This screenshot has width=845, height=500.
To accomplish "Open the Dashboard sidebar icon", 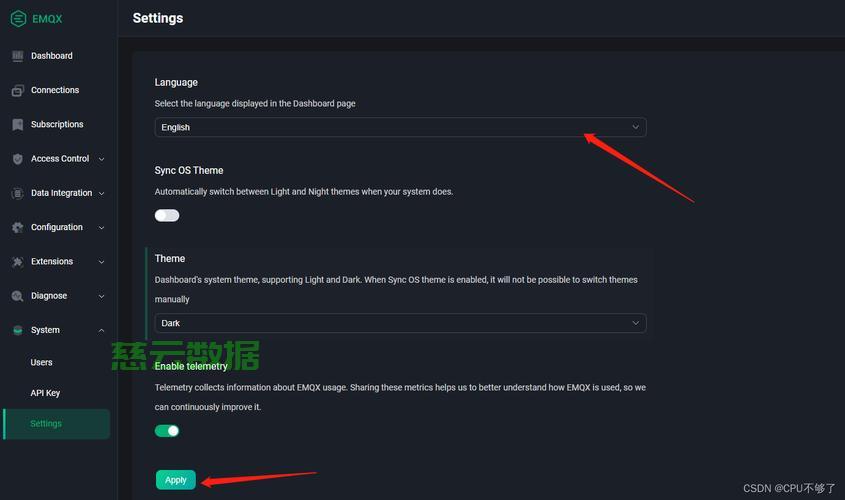I will [18, 56].
